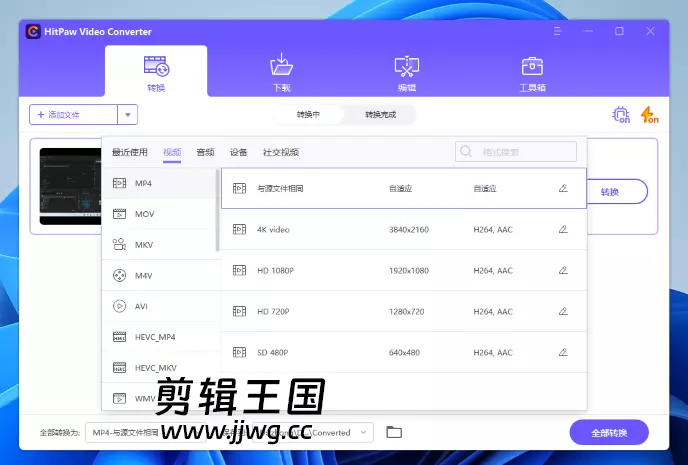
Task: Choose MP4 format in list
Action: tap(159, 183)
